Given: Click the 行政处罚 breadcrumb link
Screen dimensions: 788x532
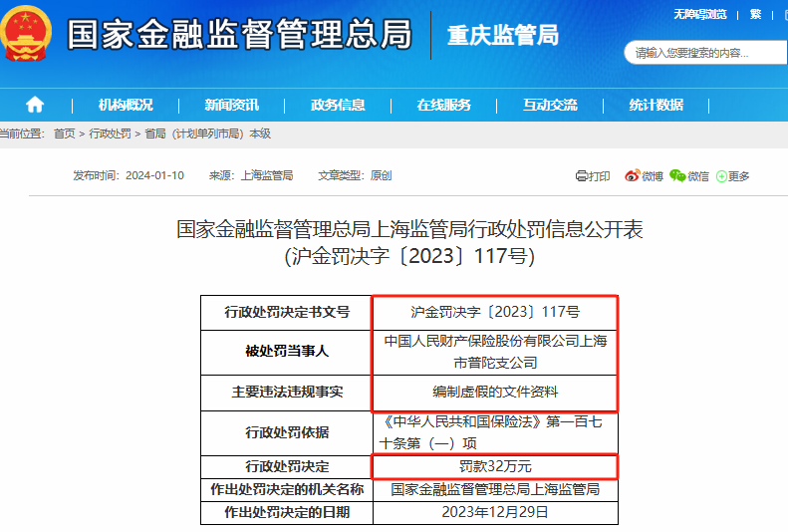Looking at the screenshot, I should [x=110, y=133].
